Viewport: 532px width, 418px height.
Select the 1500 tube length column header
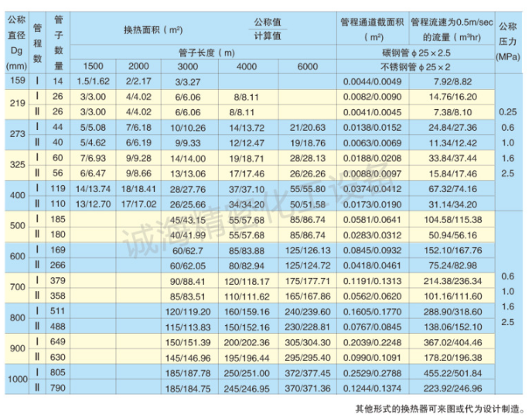click(x=93, y=67)
